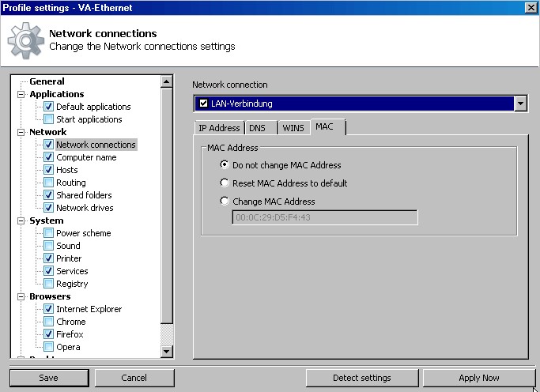Select the General tree item
This screenshot has width=540, height=392.
point(47,81)
